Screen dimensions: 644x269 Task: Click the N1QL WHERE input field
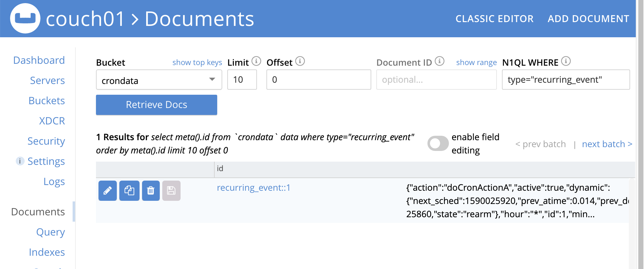click(566, 80)
